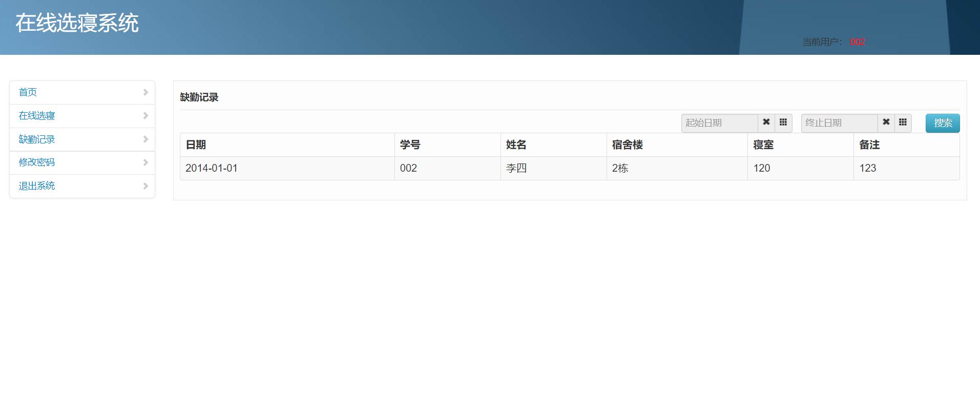Image resolution: width=980 pixels, height=412 pixels.
Task: Click the chevron arrow beside 首页
Action: [145, 92]
